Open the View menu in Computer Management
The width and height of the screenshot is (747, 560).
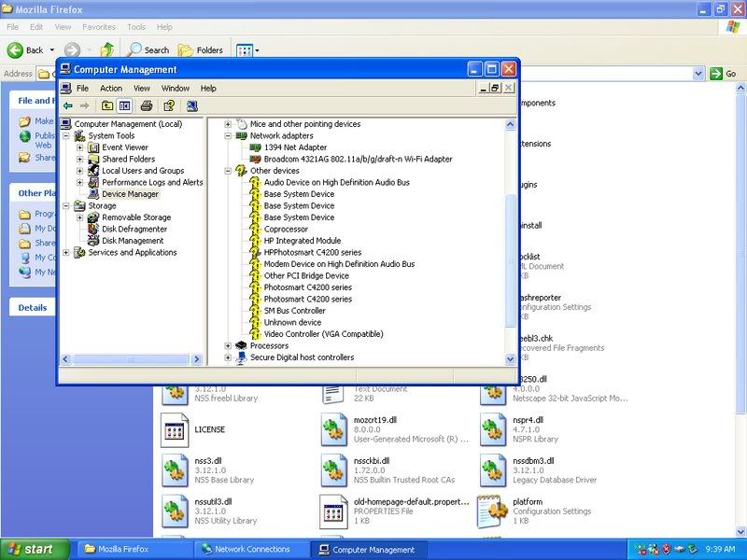(142, 88)
